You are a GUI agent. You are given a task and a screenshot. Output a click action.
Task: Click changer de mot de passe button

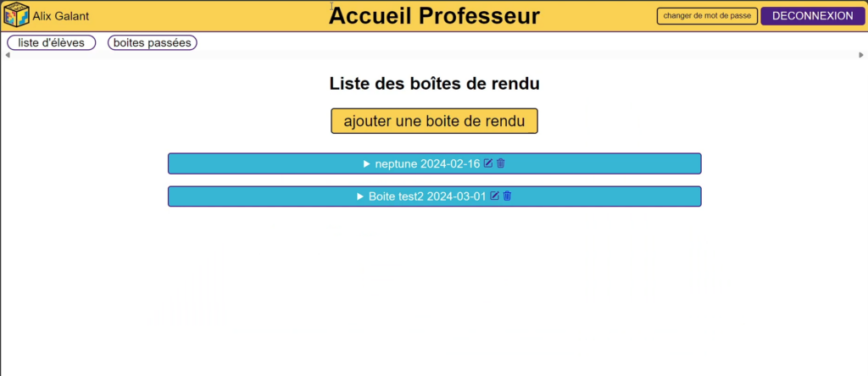[707, 16]
